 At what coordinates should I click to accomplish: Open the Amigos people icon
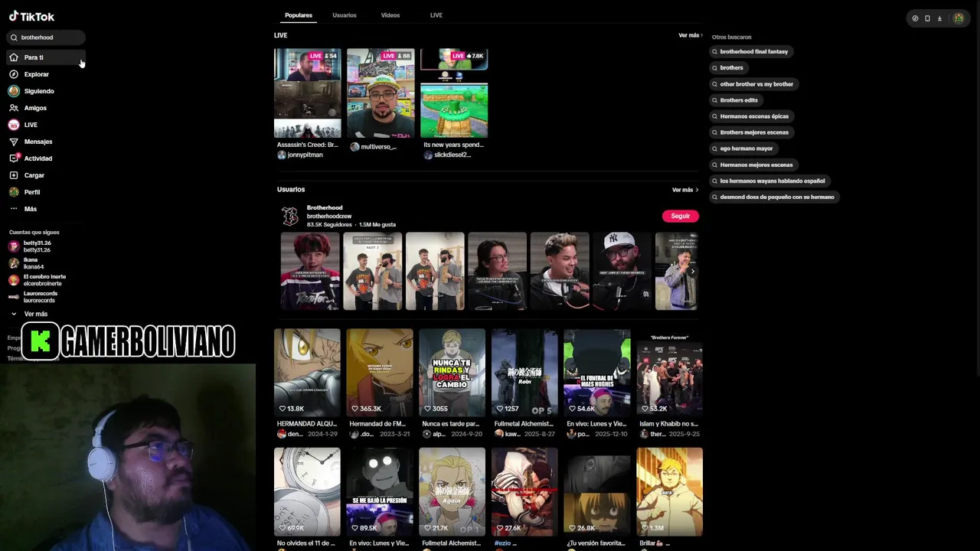[x=14, y=108]
